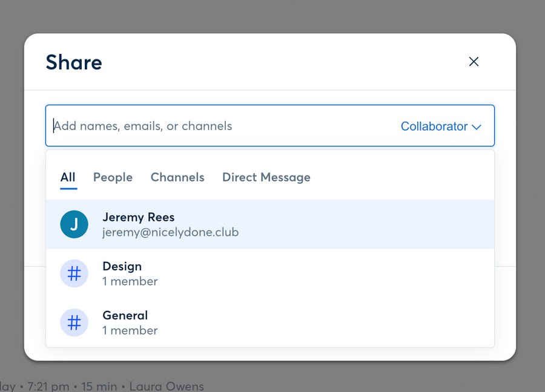The width and height of the screenshot is (545, 392).
Task: Pick the General channel name
Action: (125, 315)
